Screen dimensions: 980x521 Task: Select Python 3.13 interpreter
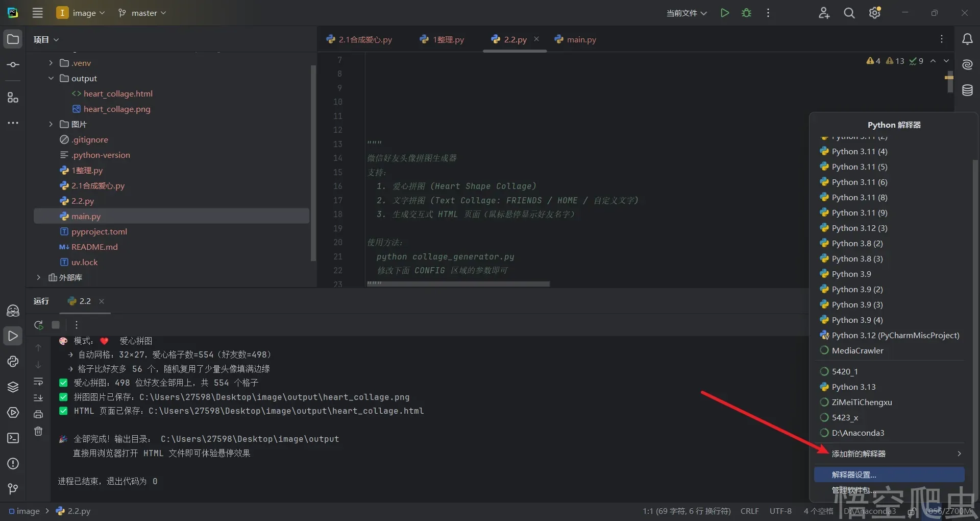[853, 387]
